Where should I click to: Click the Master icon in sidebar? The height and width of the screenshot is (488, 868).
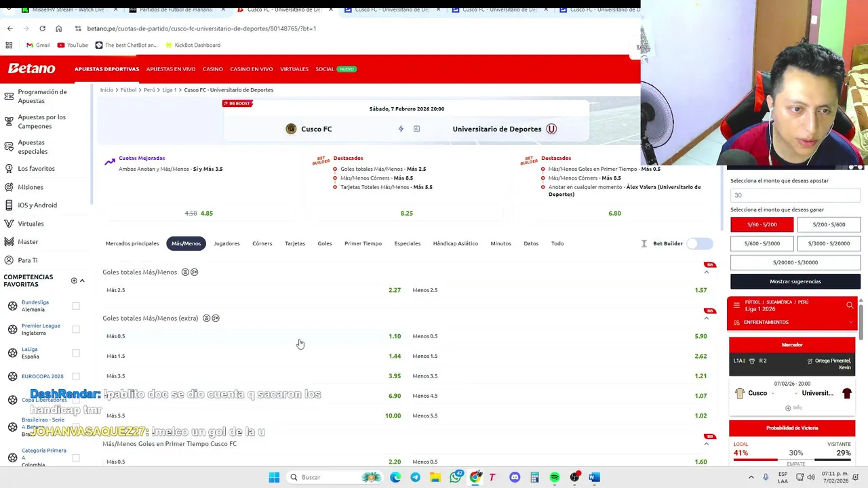[x=9, y=241]
